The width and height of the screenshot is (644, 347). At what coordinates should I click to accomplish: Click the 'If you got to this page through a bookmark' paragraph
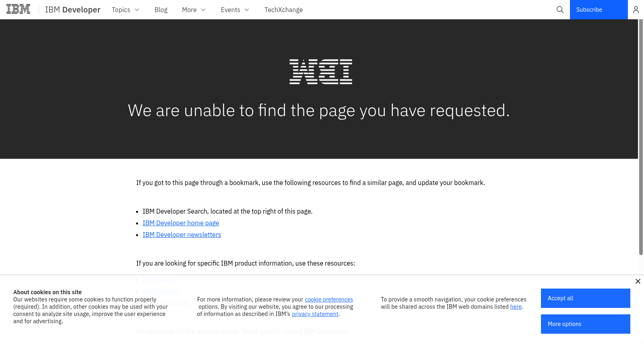[310, 183]
